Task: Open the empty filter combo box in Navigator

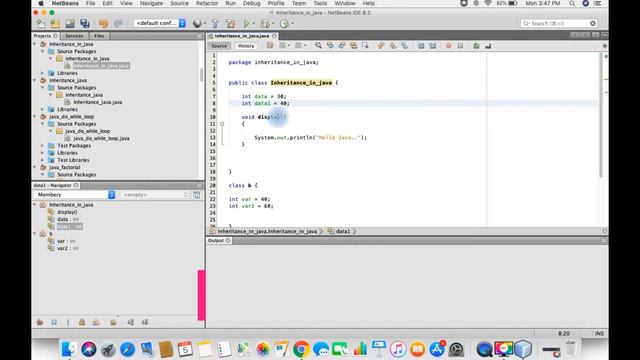Action: tap(155, 195)
